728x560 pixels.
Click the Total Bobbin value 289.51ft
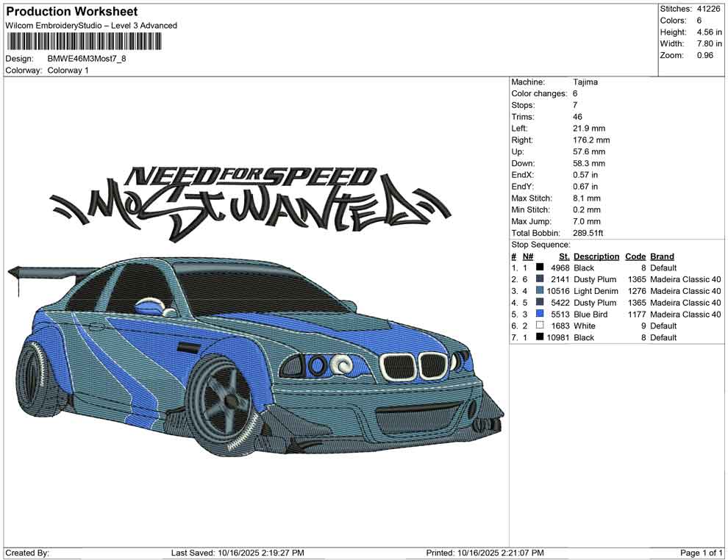click(588, 233)
